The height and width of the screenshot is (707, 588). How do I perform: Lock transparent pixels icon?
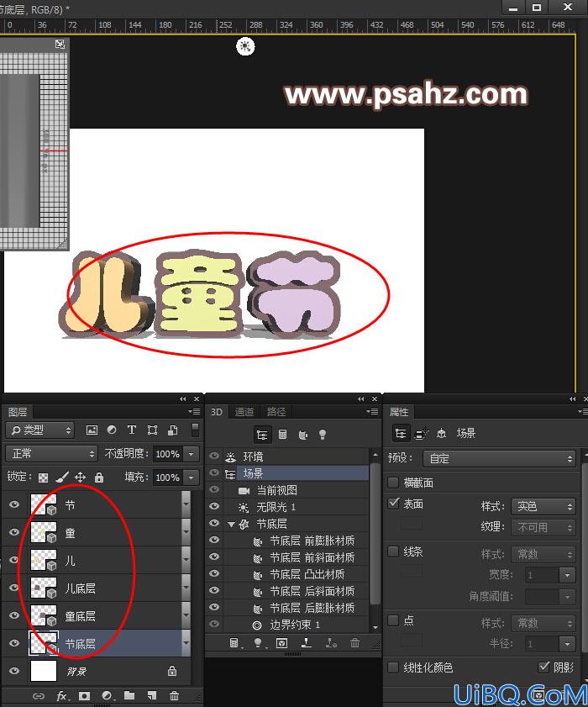coord(43,477)
